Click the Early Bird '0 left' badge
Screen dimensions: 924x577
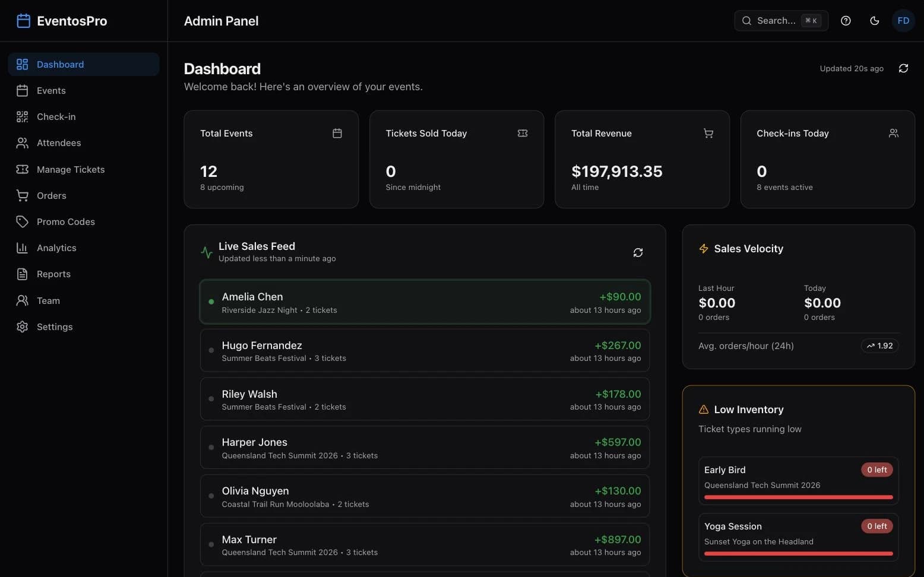tap(877, 470)
